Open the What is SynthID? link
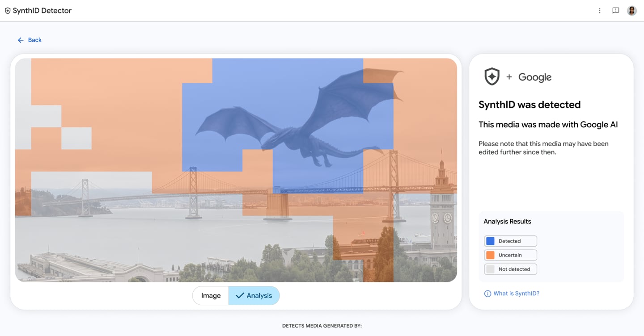 (517, 294)
